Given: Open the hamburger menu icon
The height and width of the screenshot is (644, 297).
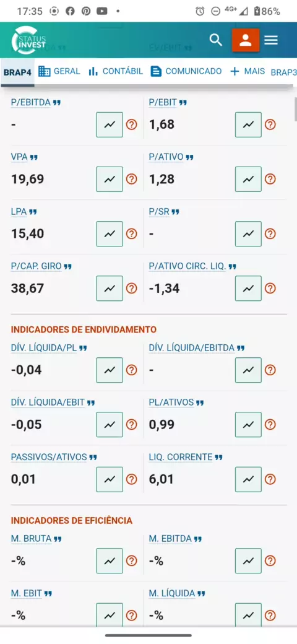Looking at the screenshot, I should point(271,40).
